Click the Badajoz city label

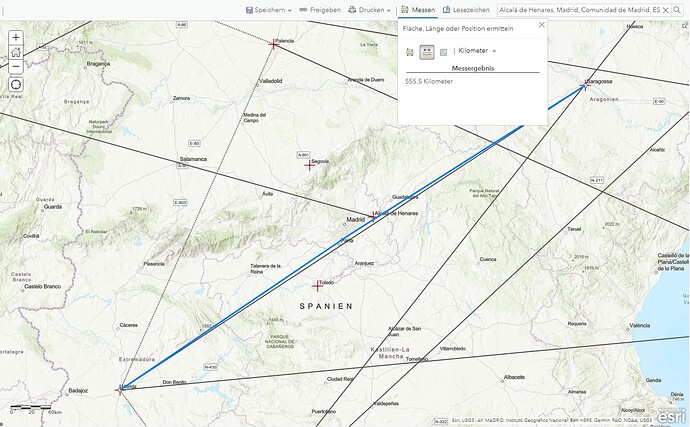(x=78, y=390)
